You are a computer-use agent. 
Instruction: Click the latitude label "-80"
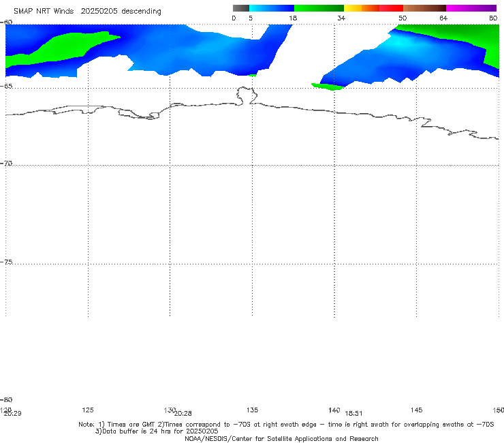pos(6,399)
